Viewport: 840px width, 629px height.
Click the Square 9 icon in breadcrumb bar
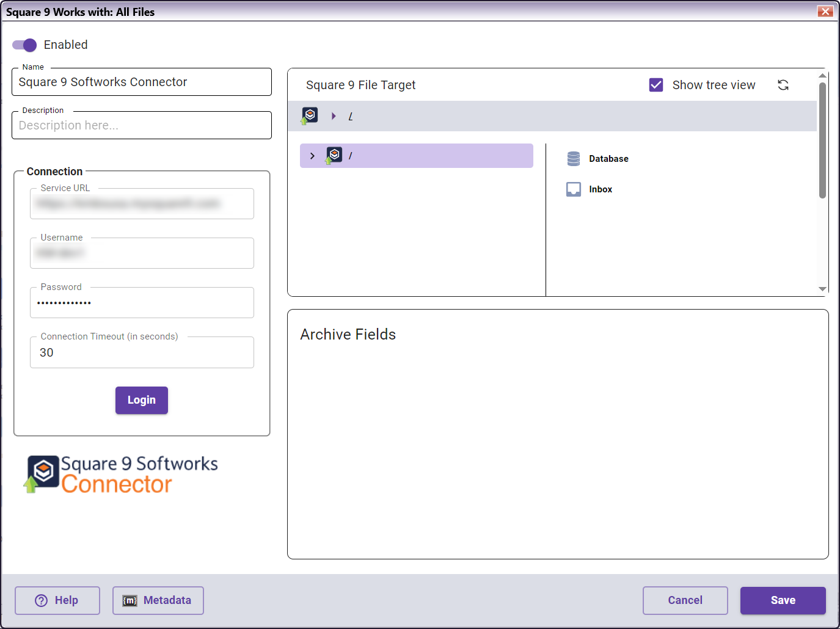tap(310, 115)
